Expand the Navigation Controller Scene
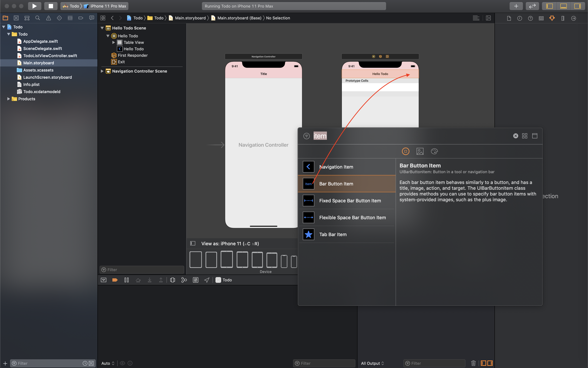Screen dimensions: 588x368 click(102, 71)
